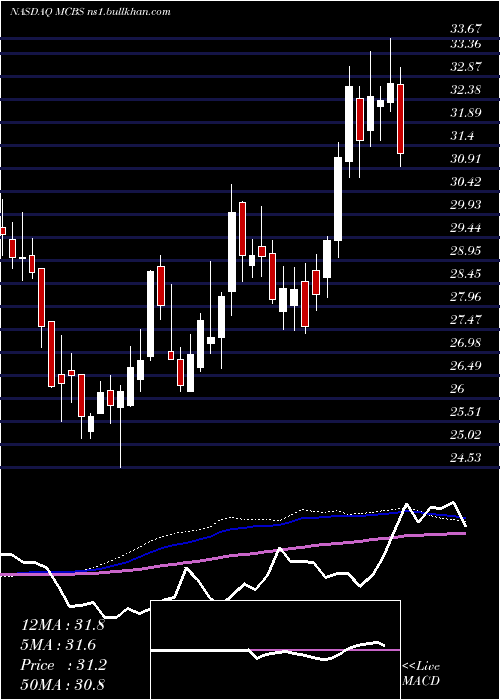Click the 32.38 price axis label
The height and width of the screenshot is (700, 500).
tap(466, 90)
